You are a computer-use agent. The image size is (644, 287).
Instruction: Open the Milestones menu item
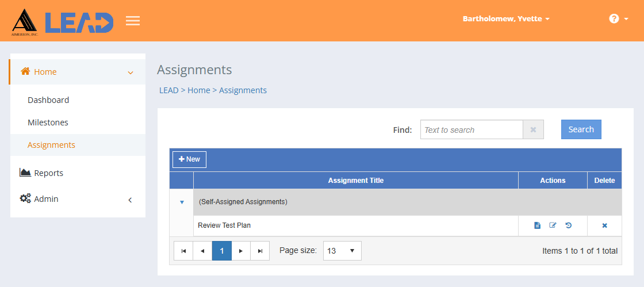(48, 123)
